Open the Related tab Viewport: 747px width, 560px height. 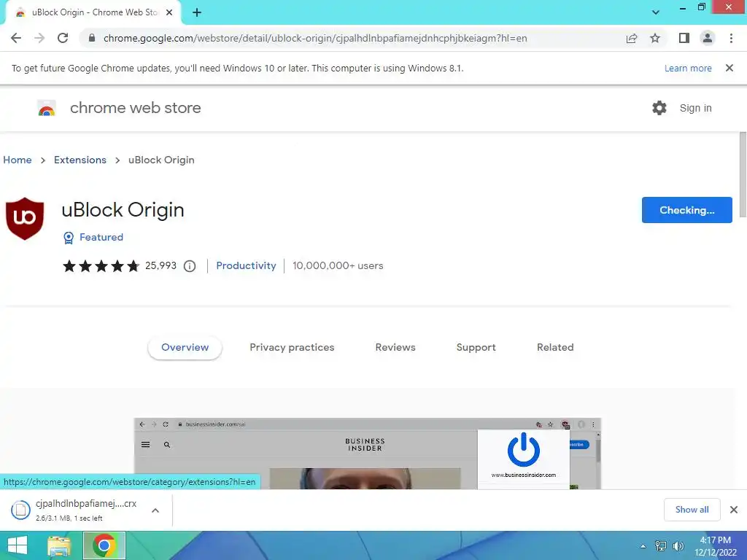[555, 348]
